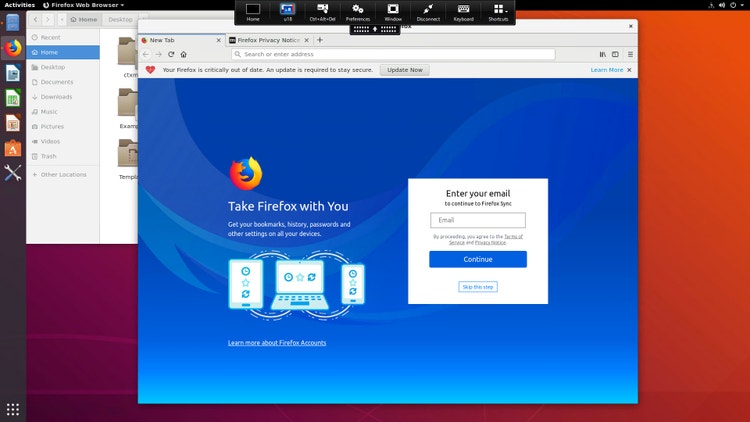750x422 pixels.
Task: Select Documents in Files sidebar
Action: (x=63, y=82)
